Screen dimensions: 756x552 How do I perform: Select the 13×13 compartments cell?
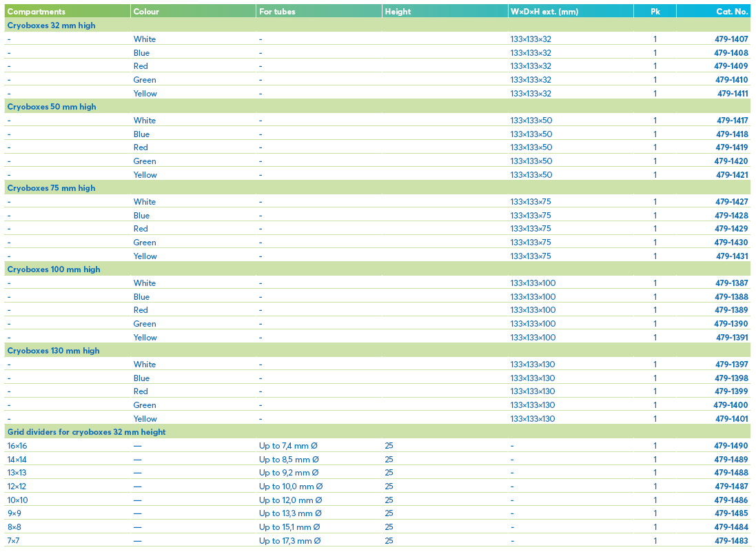pyautogui.click(x=17, y=473)
